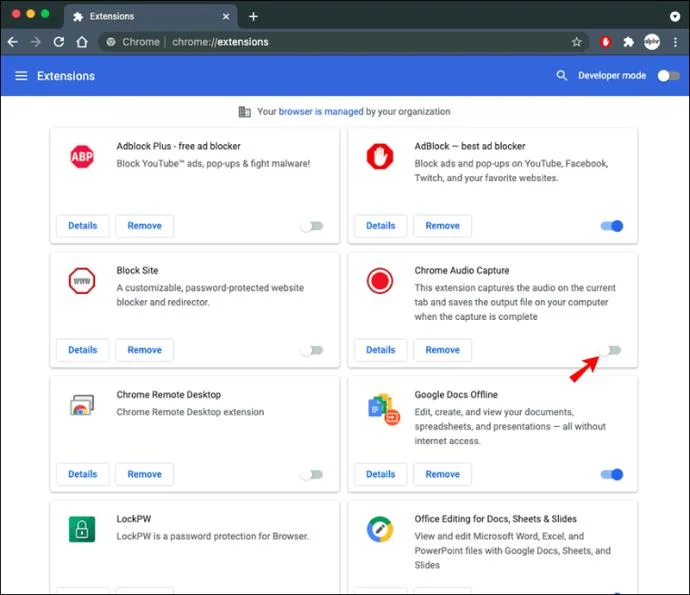Viewport: 690px width, 595px height.
Task: Click the Google Docs Offline icon
Action: click(383, 408)
